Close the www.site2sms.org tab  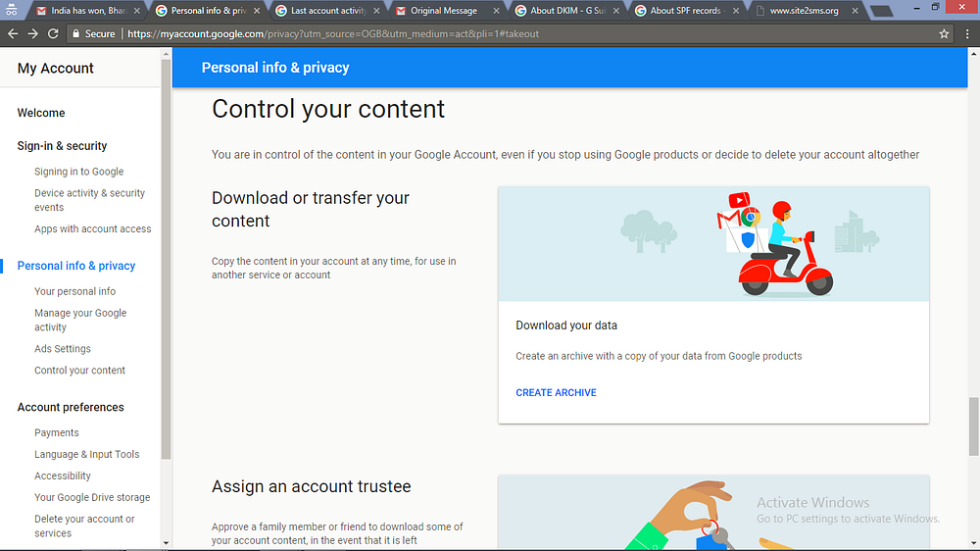(x=855, y=11)
